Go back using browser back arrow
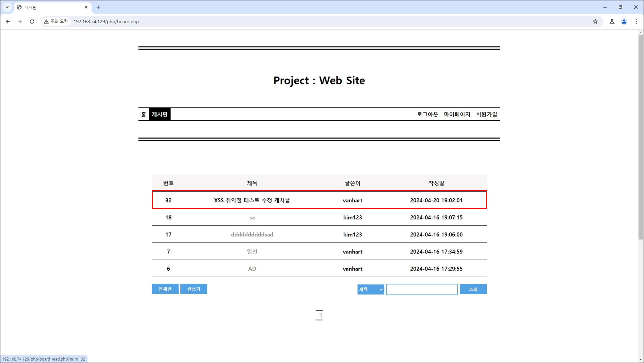Screen dimensions: 644x363 click(8, 21)
